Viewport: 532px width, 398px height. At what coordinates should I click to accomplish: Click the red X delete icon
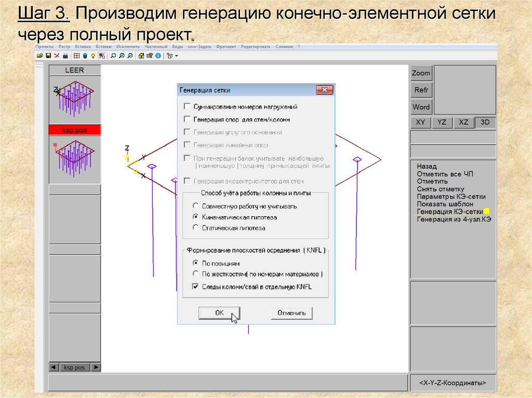coord(57,56)
